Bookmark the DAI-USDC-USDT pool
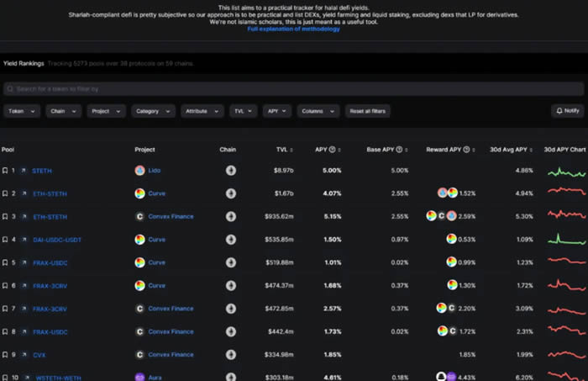 [5, 240]
